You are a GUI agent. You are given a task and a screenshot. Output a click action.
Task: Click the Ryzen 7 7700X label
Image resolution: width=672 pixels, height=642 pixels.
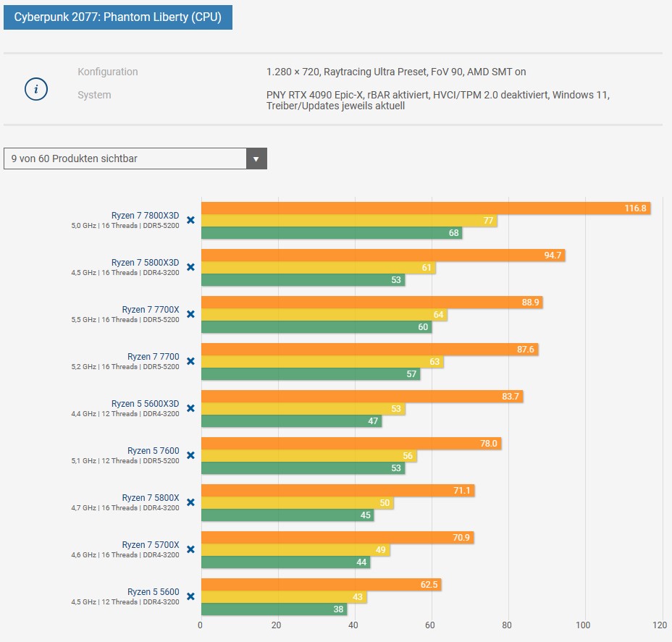(151, 310)
